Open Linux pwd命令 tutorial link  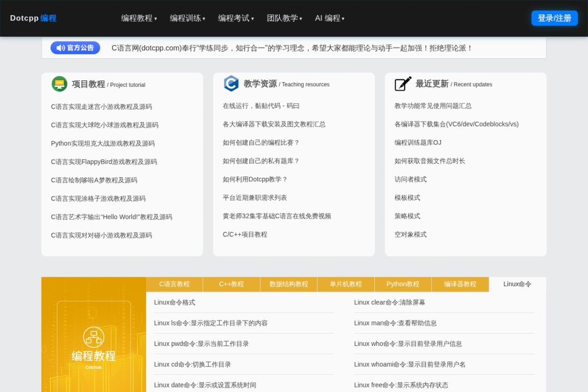pyautogui.click(x=201, y=343)
